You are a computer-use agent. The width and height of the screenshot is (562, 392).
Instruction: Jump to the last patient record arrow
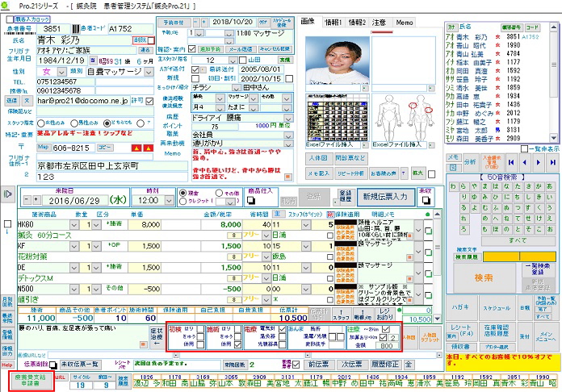pyautogui.click(x=552, y=163)
